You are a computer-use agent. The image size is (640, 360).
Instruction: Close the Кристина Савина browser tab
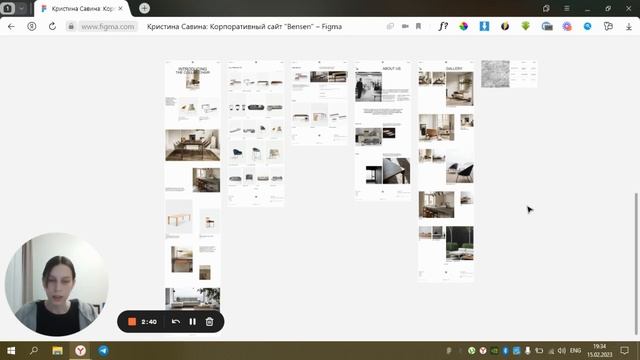click(120, 9)
